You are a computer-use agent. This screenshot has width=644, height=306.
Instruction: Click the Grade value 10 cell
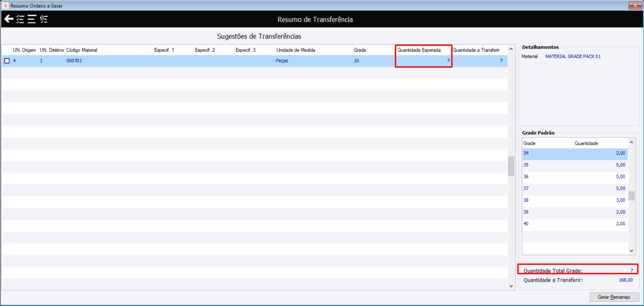point(356,61)
